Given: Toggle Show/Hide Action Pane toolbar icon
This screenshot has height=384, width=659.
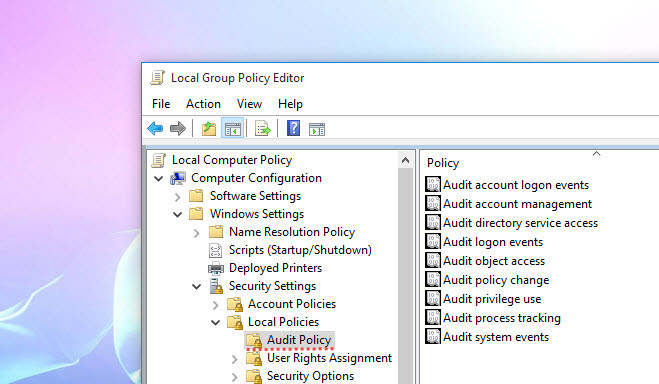Looking at the screenshot, I should [x=317, y=129].
